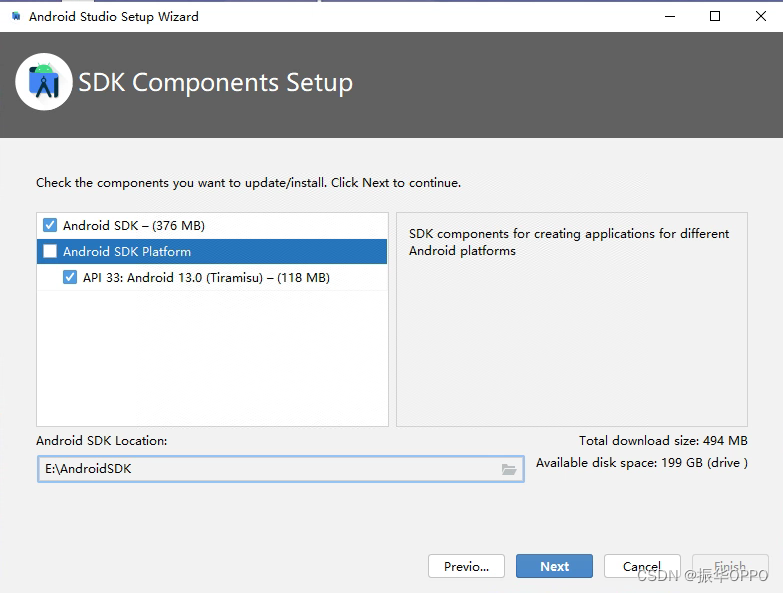Screen dimensions: 783x593
Task: Uncheck the Android SDK checkbox
Action: point(50,225)
